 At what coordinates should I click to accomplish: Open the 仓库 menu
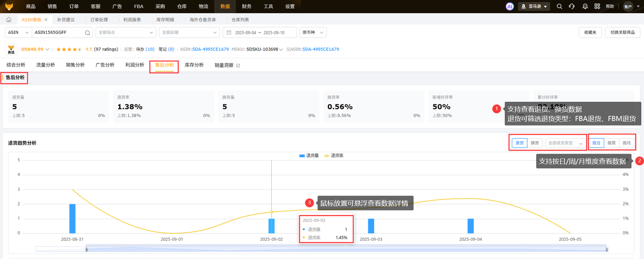[x=182, y=7]
